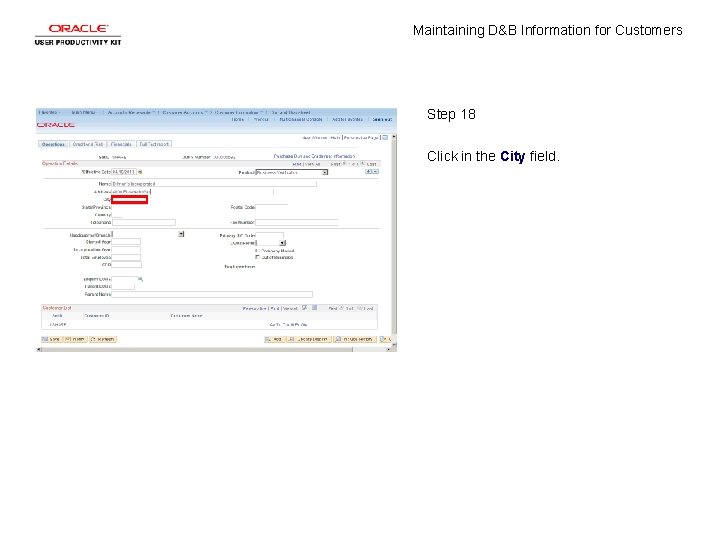Open the Financials tab
This screenshot has height=540, width=720.
point(121,144)
